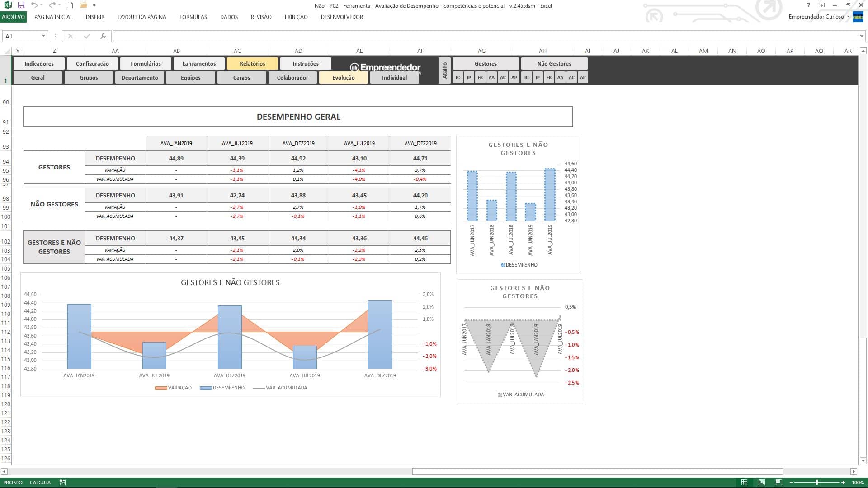The image size is (868, 488).
Task: Click the Undo arrow icon
Action: (x=34, y=5)
